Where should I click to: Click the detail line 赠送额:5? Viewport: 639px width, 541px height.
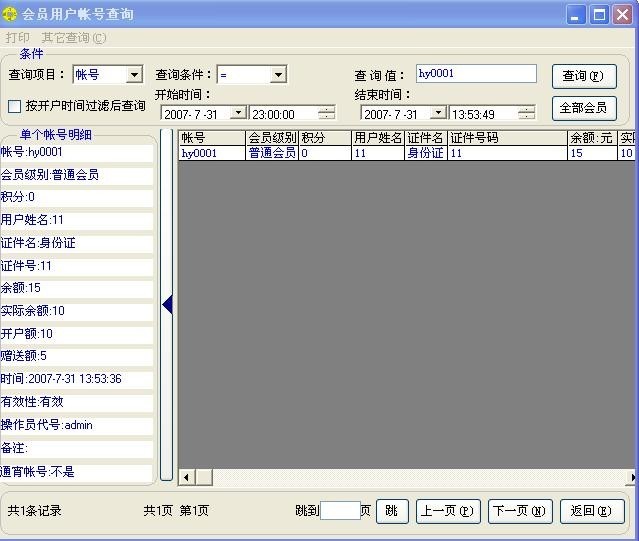tap(76, 356)
